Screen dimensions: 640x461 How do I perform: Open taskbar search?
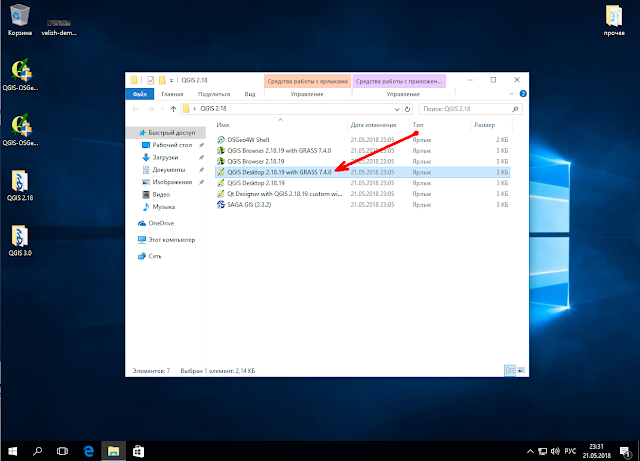38,451
